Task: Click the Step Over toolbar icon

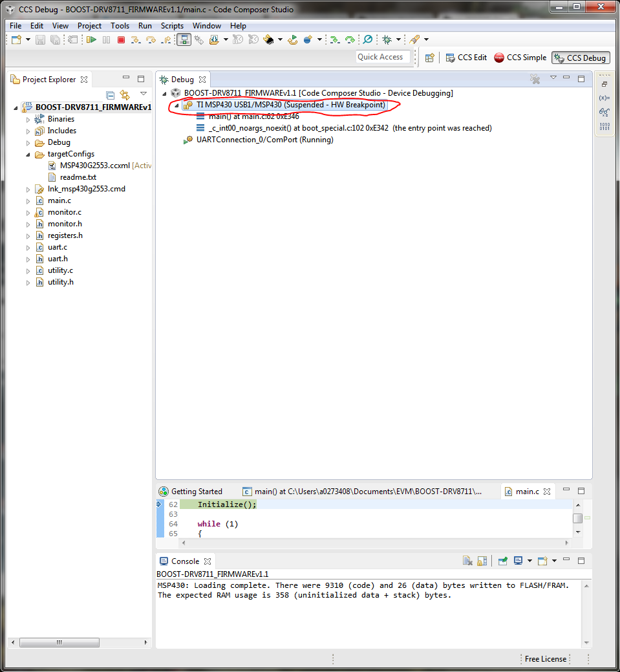Action: (151, 40)
